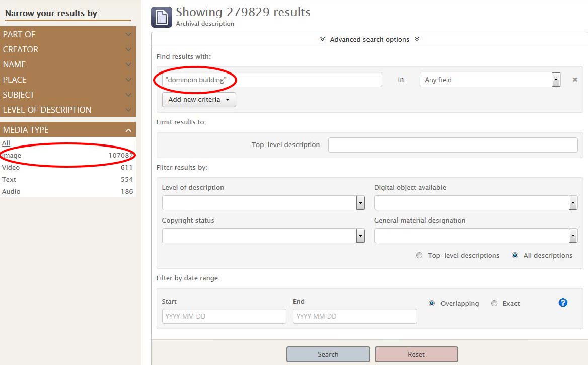The image size is (588, 365).
Task: Expand the SUBJECT facet
Action: click(68, 95)
